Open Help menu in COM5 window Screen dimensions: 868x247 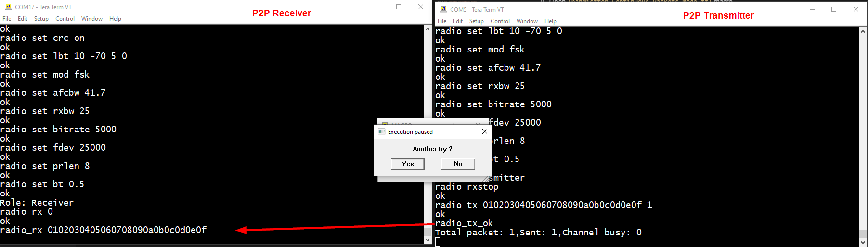[551, 21]
